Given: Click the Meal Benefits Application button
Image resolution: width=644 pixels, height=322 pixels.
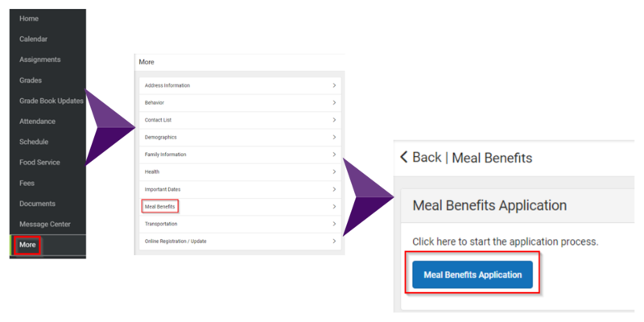Looking at the screenshot, I should [x=473, y=275].
